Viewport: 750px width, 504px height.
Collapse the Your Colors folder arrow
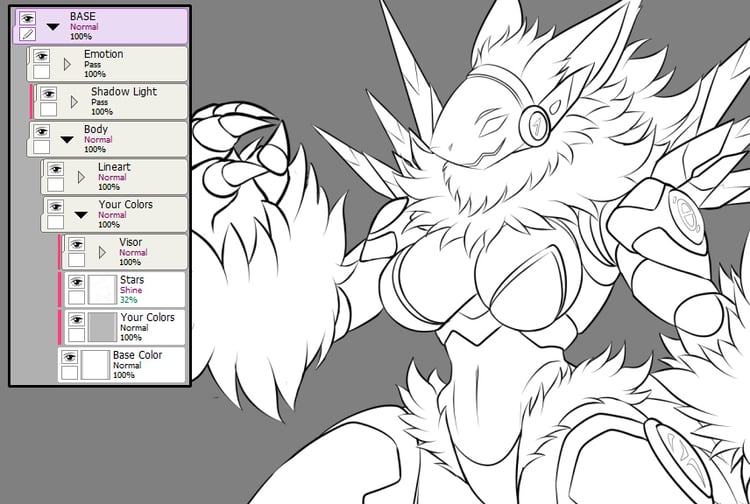(81, 215)
